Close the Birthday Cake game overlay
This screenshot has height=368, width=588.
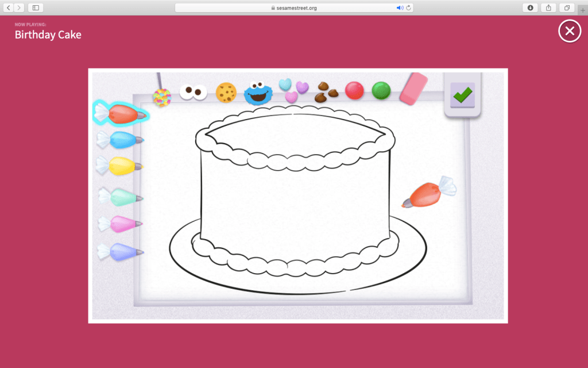click(x=569, y=31)
